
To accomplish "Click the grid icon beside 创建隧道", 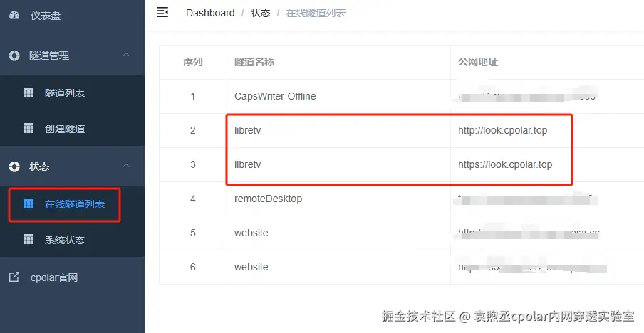I will click(28, 128).
